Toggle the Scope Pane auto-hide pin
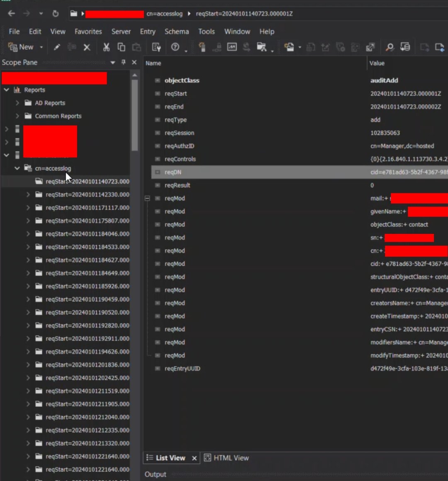 (x=123, y=62)
